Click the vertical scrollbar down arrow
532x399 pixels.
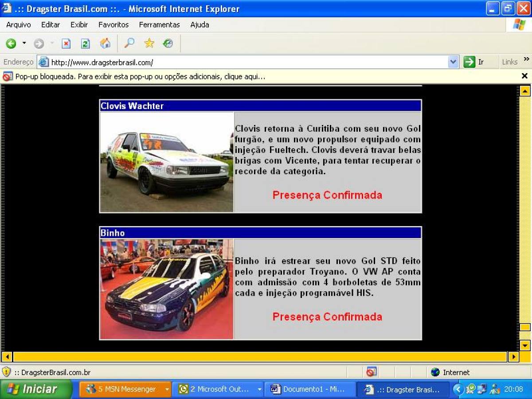point(525,345)
